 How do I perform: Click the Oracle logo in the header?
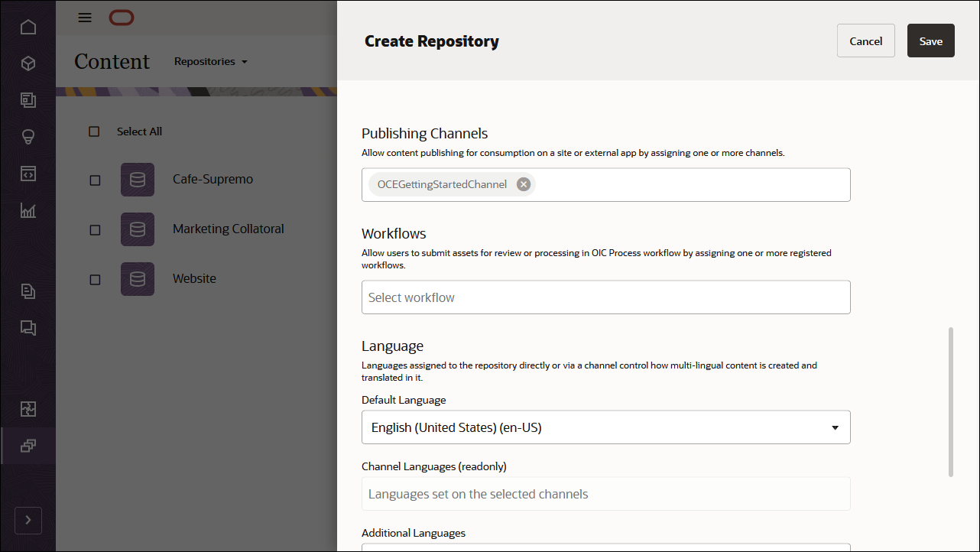[122, 17]
